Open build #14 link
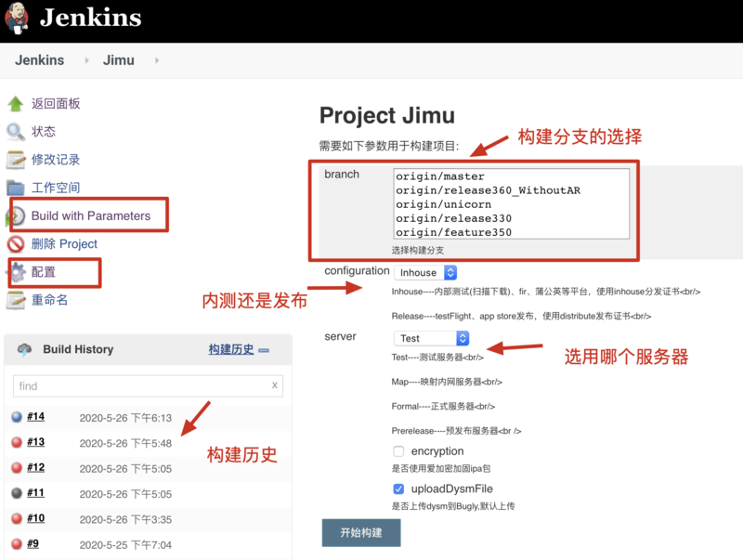Image resolution: width=743 pixels, height=560 pixels. (x=35, y=416)
